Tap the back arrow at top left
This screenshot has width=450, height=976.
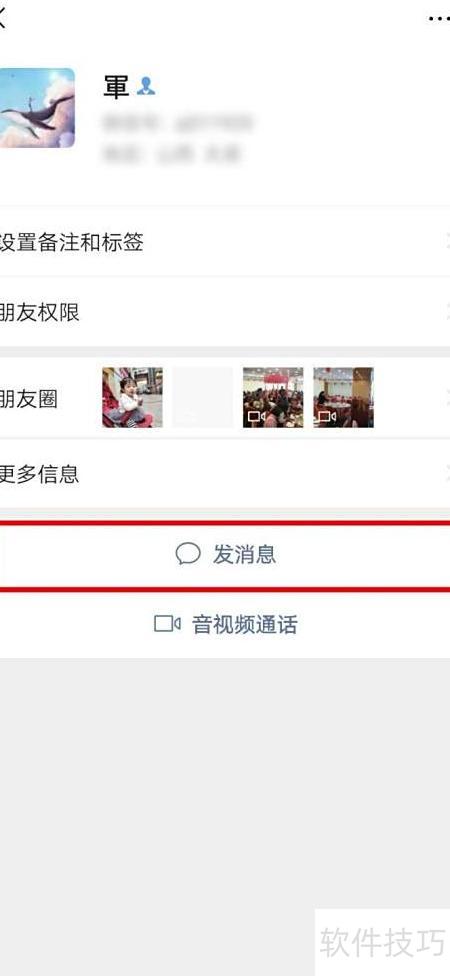tap(2, 17)
